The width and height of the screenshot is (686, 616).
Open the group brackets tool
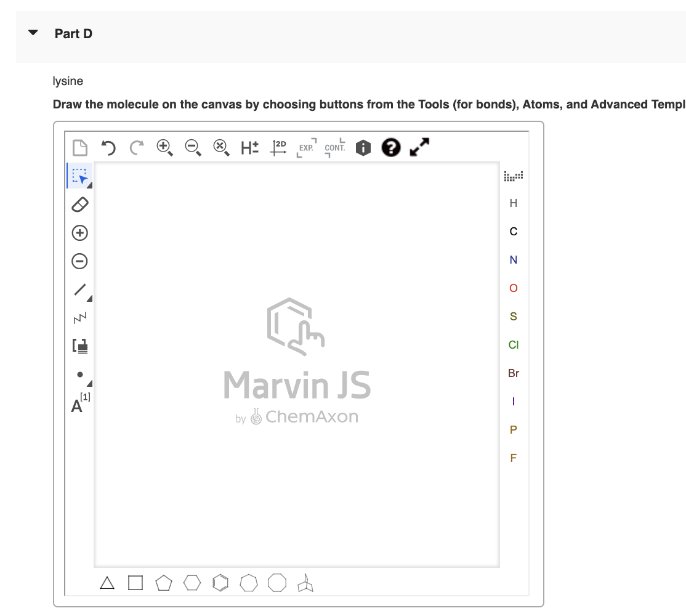[x=79, y=346]
